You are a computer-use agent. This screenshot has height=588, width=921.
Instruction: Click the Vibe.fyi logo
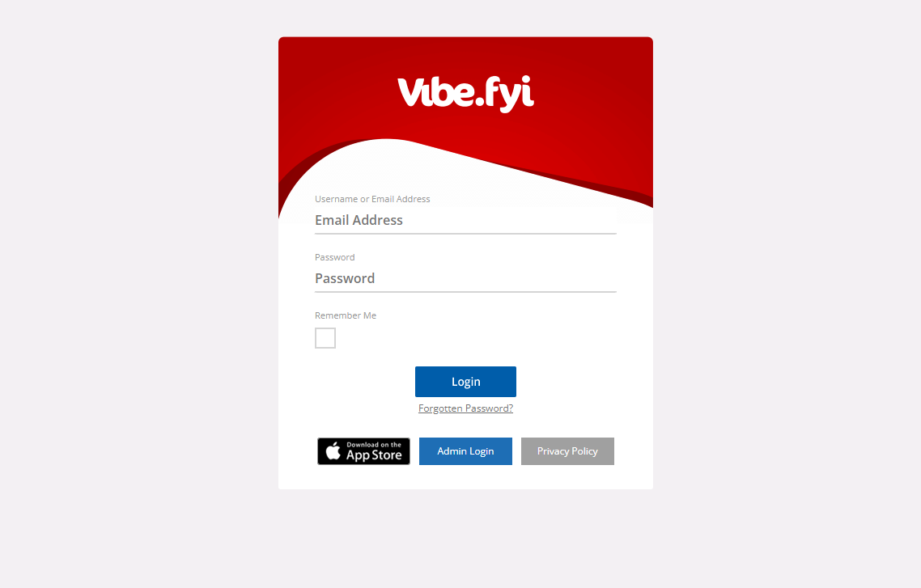[465, 93]
